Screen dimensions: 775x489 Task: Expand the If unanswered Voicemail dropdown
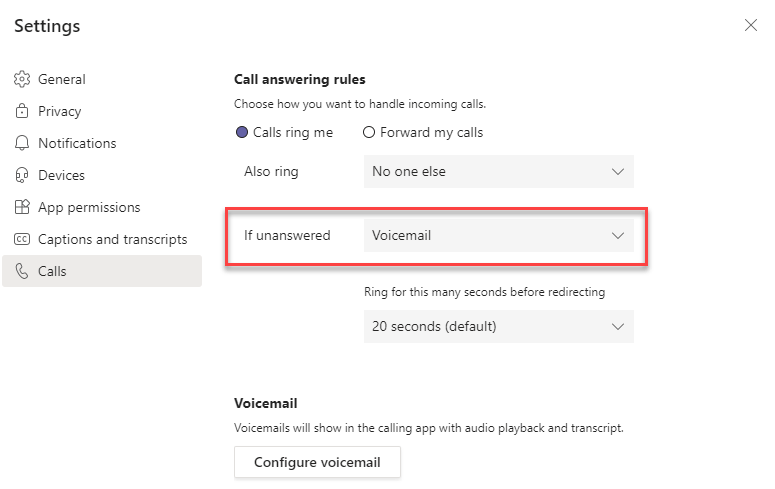coord(498,236)
